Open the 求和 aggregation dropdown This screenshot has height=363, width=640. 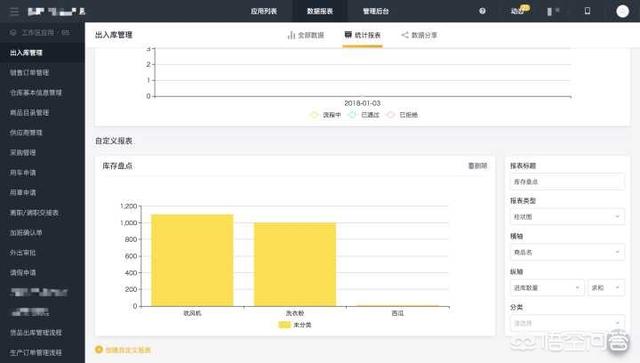tap(606, 288)
